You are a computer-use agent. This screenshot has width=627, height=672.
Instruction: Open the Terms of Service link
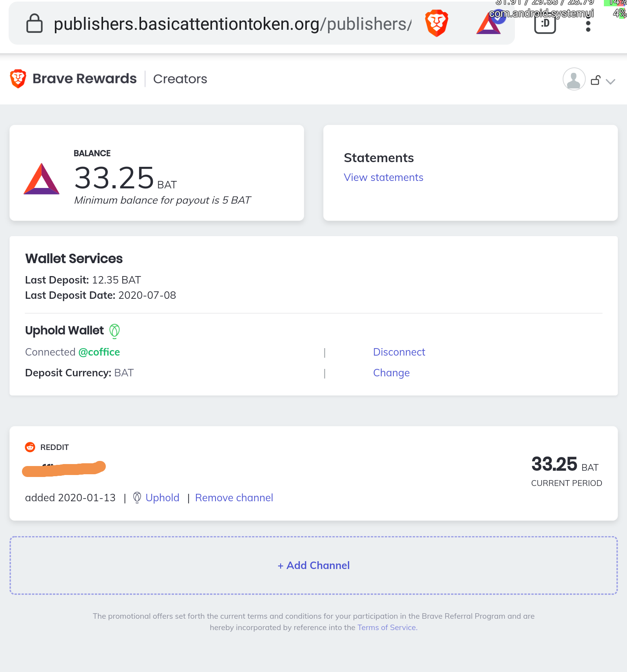pyautogui.click(x=386, y=627)
